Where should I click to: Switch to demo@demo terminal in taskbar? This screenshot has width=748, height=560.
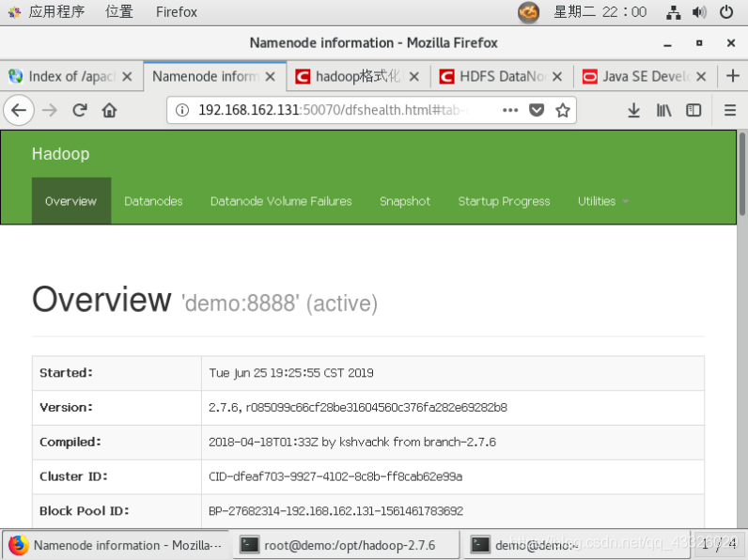pyautogui.click(x=577, y=545)
